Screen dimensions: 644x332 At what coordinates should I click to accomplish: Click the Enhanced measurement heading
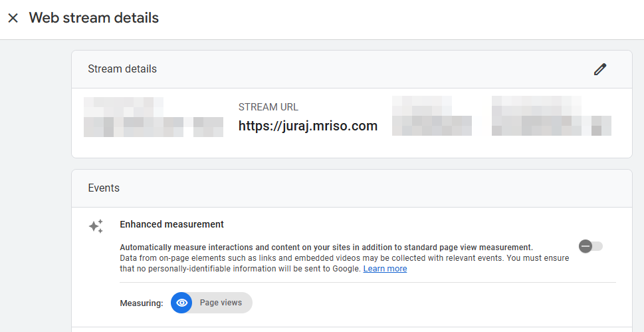pos(171,224)
